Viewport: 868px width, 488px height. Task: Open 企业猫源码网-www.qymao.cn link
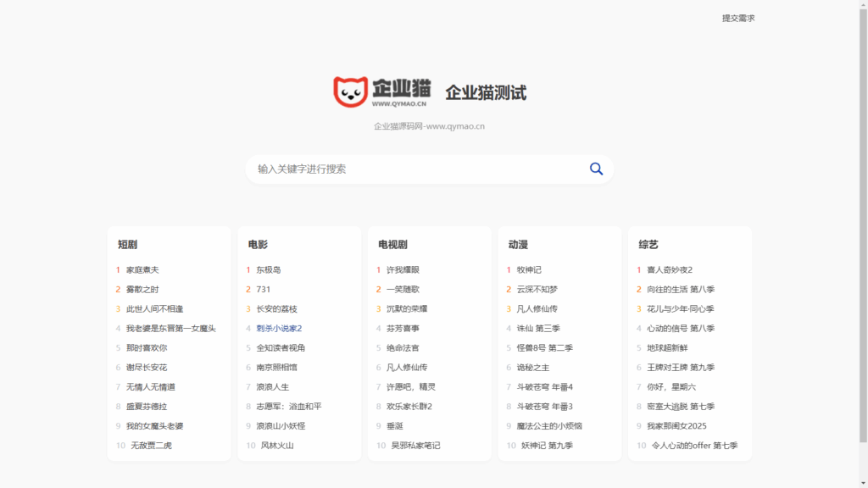(x=430, y=125)
